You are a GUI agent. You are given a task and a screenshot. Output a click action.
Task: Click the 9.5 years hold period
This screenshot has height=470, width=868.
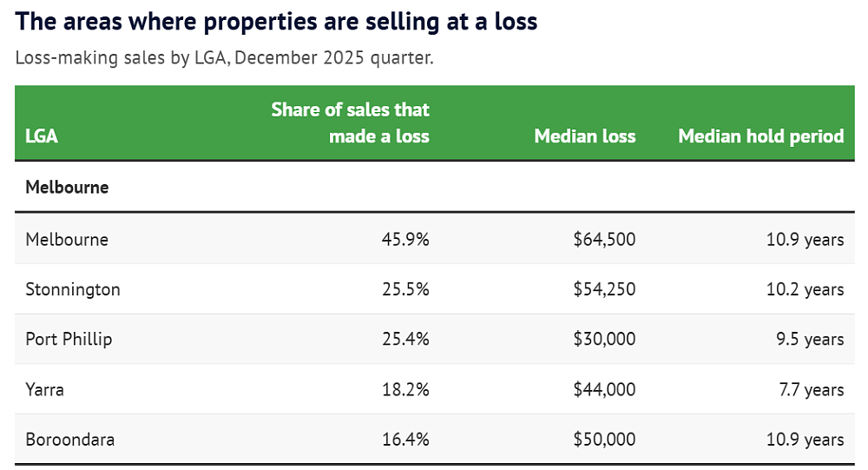(x=810, y=339)
